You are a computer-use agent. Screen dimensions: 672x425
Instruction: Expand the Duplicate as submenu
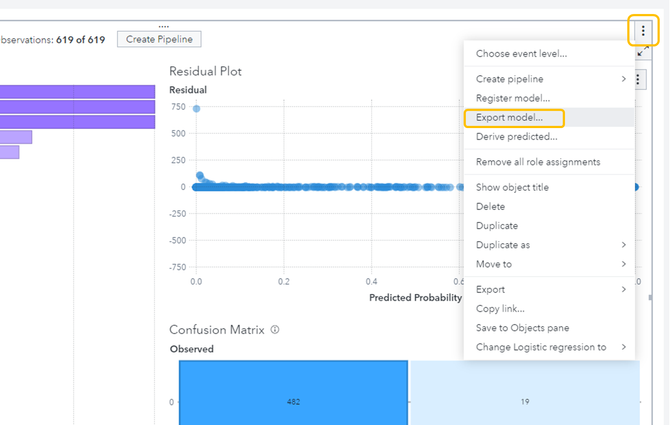550,245
